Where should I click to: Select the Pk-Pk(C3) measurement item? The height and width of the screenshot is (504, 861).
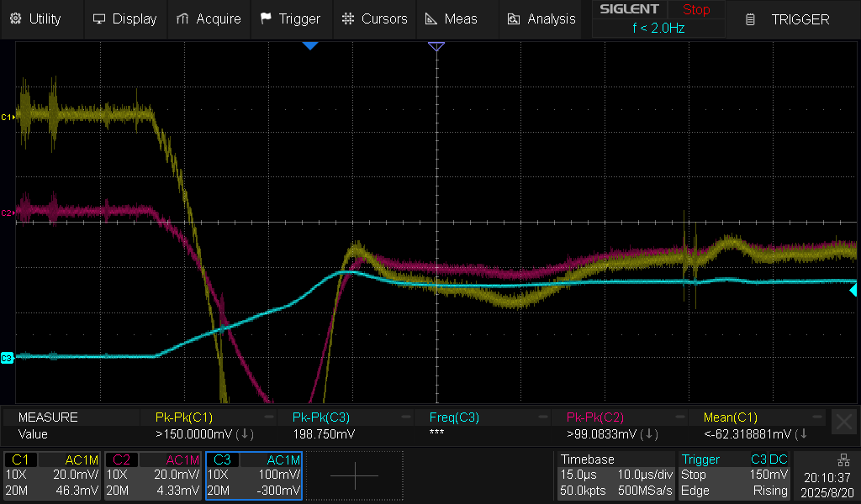click(321, 417)
